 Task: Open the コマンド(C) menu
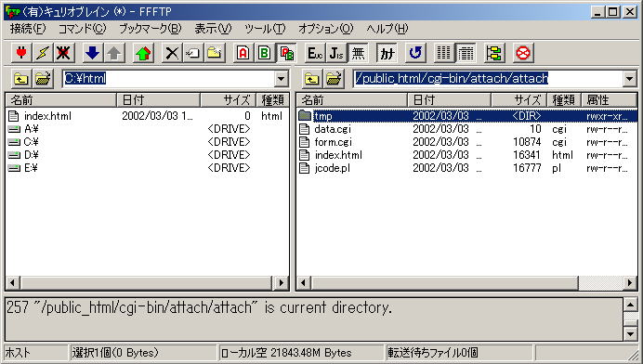coord(82,29)
